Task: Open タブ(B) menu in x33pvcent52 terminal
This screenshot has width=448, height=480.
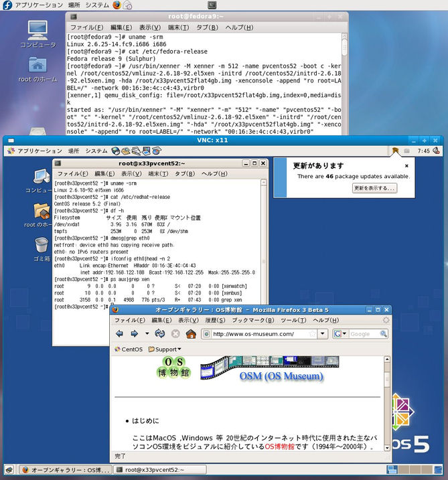Action: (x=185, y=173)
